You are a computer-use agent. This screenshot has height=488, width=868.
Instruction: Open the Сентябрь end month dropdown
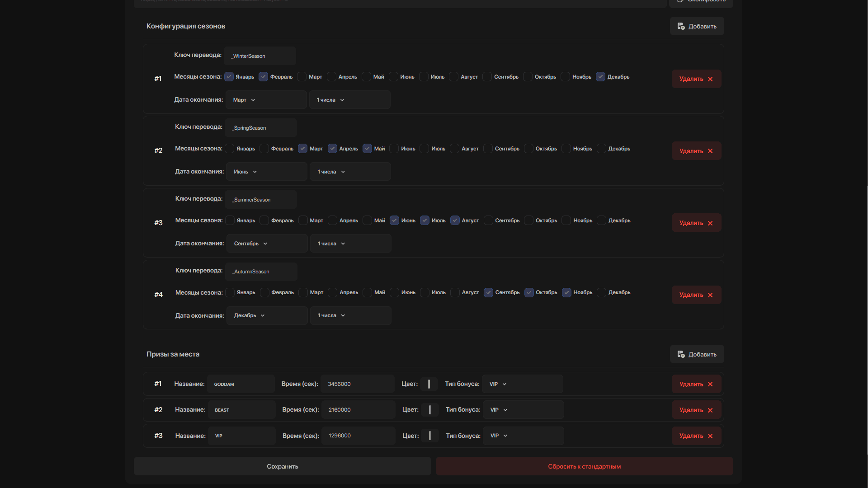(x=267, y=244)
